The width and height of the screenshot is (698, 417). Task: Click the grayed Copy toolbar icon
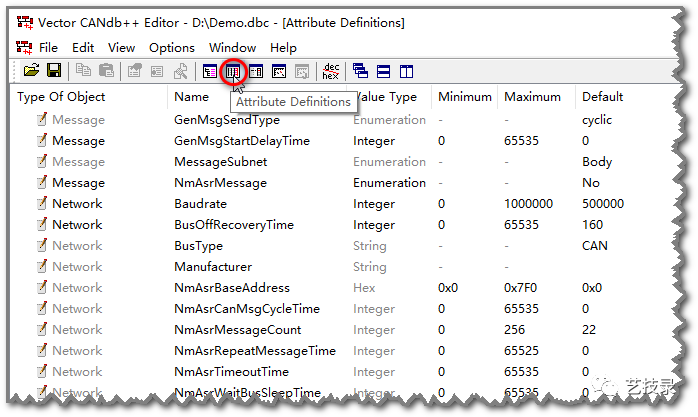tap(83, 71)
